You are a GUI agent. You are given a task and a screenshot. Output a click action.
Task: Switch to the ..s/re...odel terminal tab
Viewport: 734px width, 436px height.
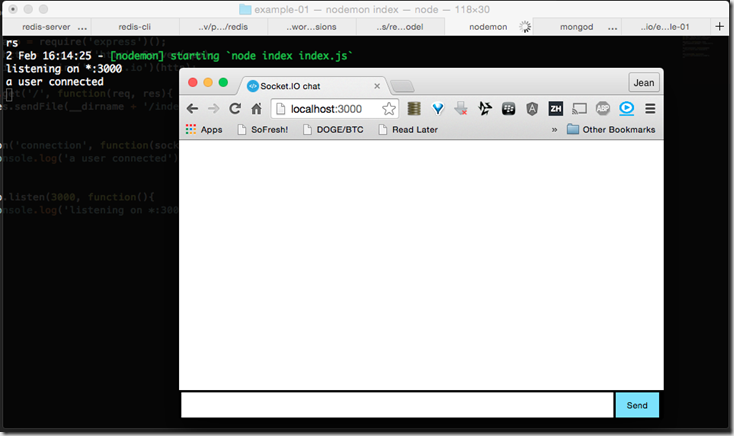click(400, 27)
